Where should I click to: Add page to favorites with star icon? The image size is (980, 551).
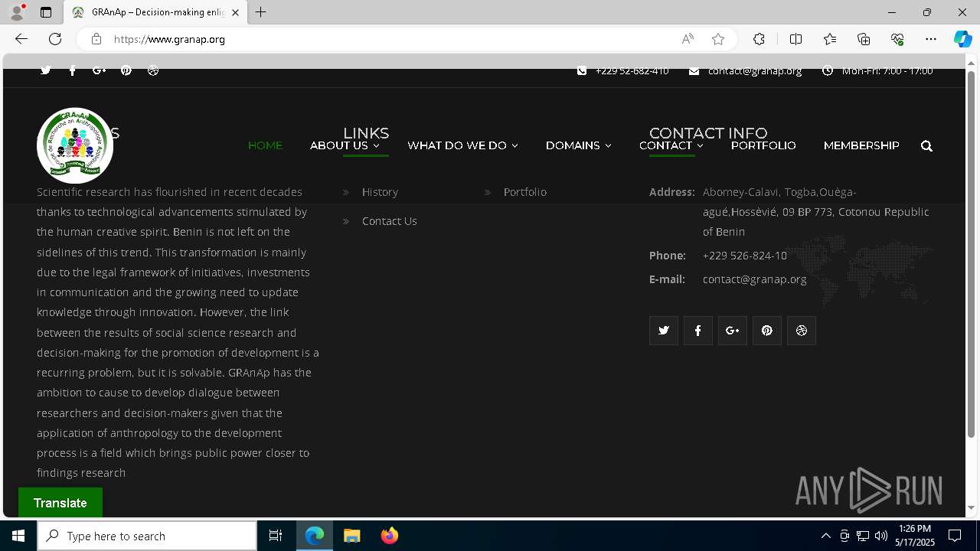coord(718,39)
